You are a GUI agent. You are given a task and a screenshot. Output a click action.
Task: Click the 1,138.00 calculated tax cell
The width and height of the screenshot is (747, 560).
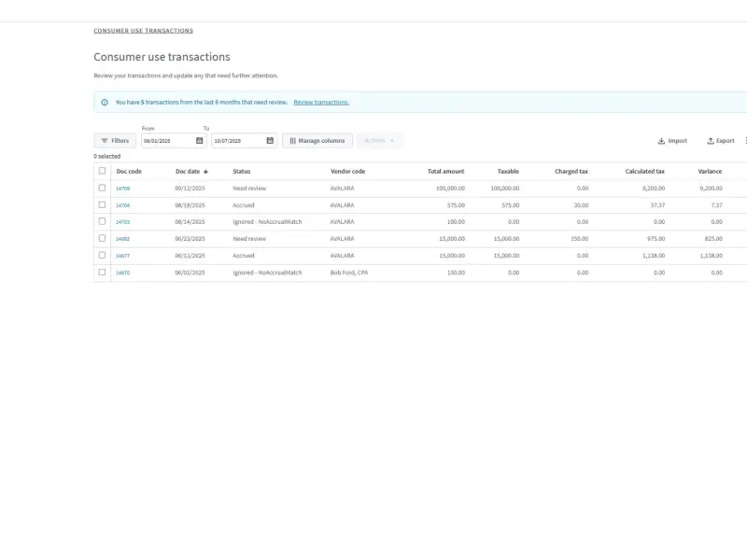[x=654, y=256]
